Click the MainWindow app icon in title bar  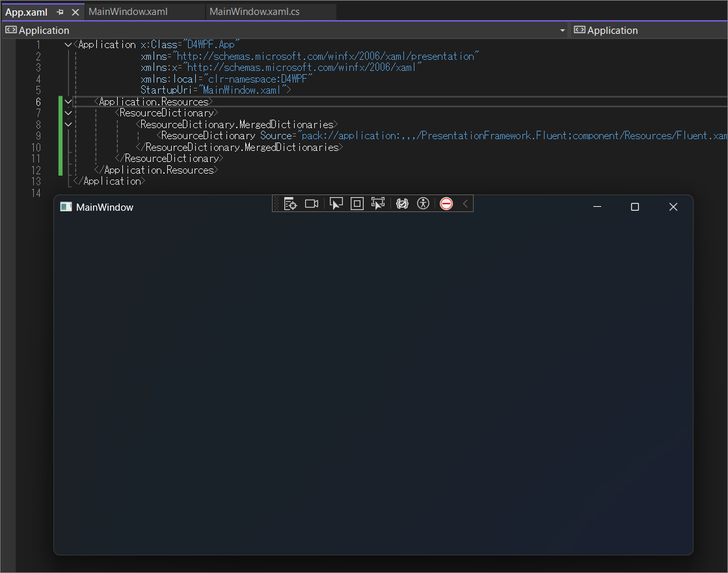[x=66, y=207]
